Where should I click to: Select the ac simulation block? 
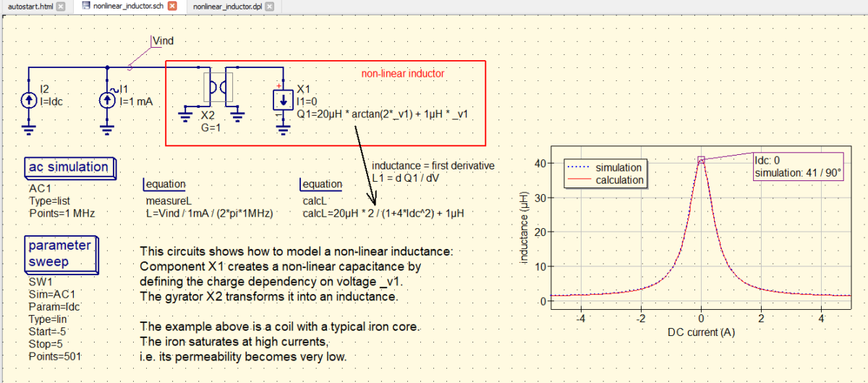pyautogui.click(x=69, y=167)
